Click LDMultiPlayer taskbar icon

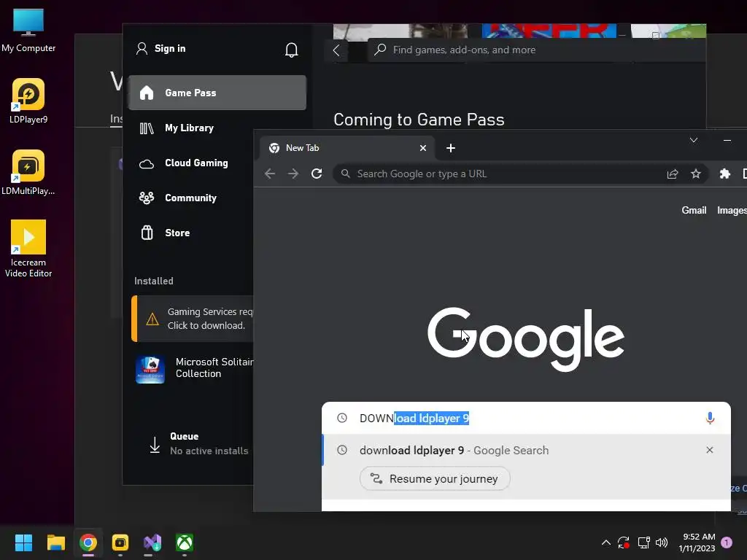click(x=120, y=542)
